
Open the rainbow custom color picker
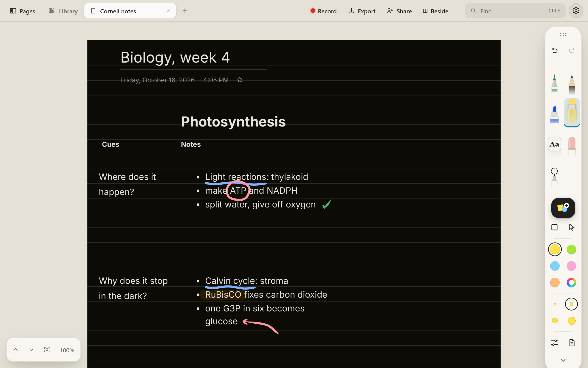[571, 282]
